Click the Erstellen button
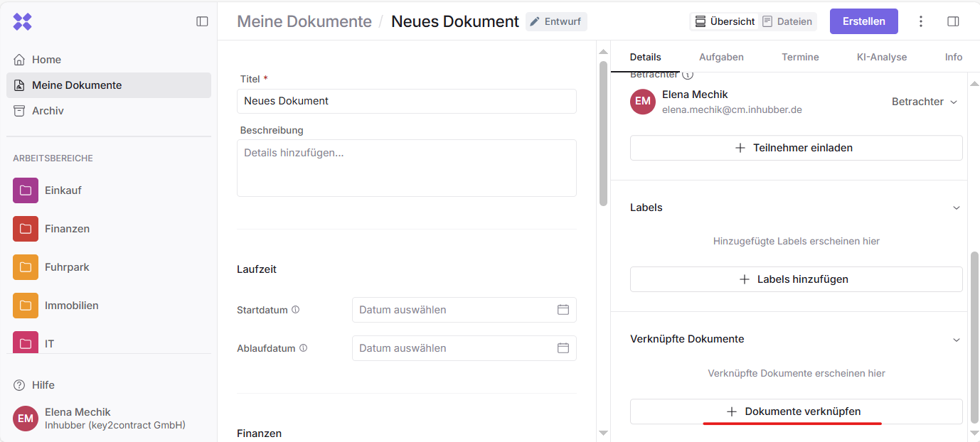The image size is (980, 442). click(x=863, y=21)
